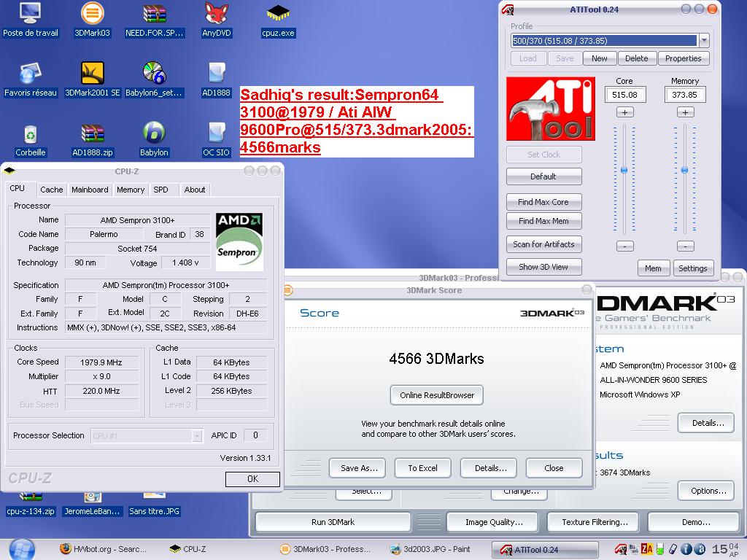Move the ATITool Core clock slider

[x=624, y=170]
